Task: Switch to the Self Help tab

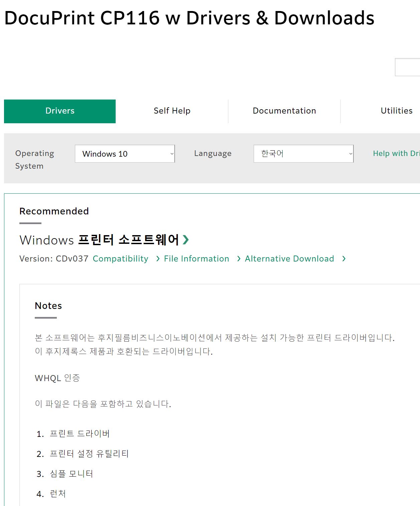Action: point(172,111)
